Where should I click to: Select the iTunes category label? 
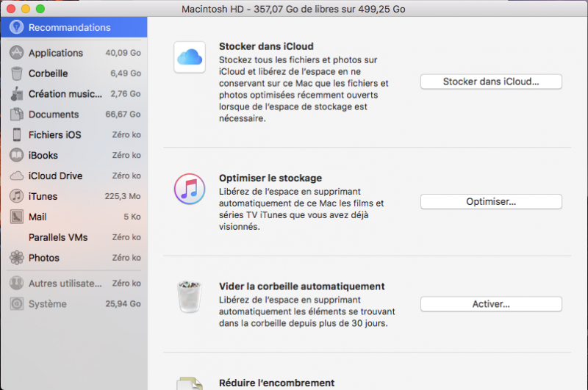43,196
